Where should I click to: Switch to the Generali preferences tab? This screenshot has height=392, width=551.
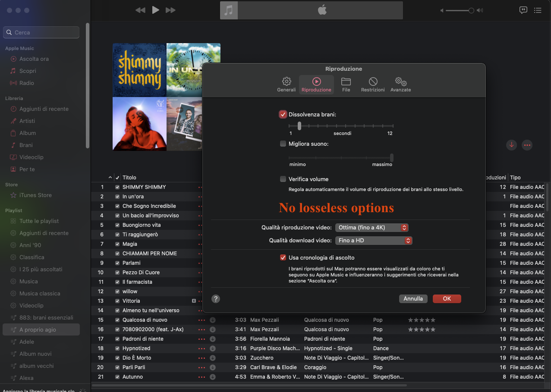(x=287, y=85)
